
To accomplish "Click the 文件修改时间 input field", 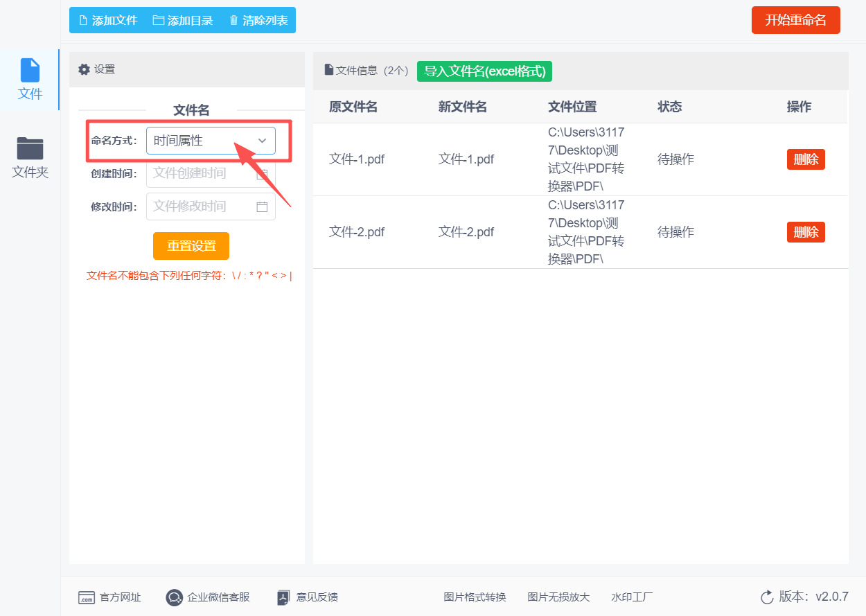I will 211,206.
